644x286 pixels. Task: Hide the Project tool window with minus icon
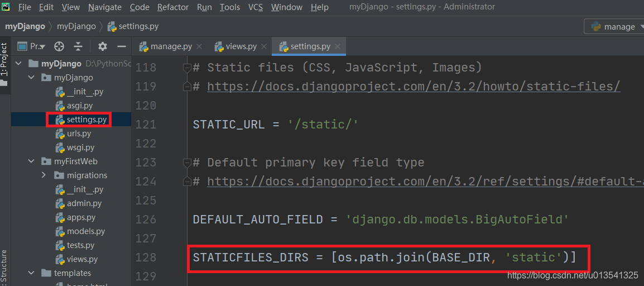click(x=121, y=46)
